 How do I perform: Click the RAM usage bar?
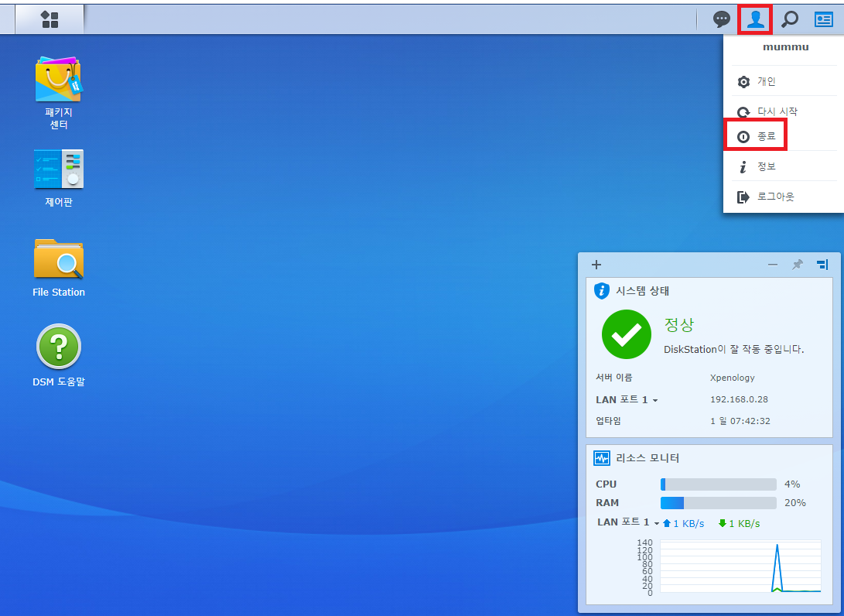[x=718, y=502]
